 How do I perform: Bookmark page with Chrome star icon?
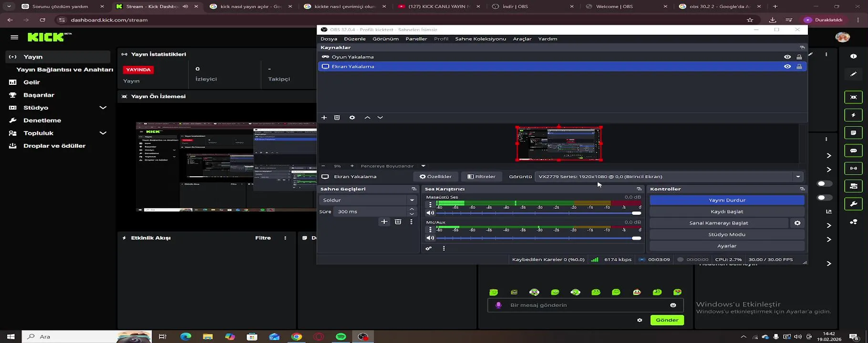(750, 20)
